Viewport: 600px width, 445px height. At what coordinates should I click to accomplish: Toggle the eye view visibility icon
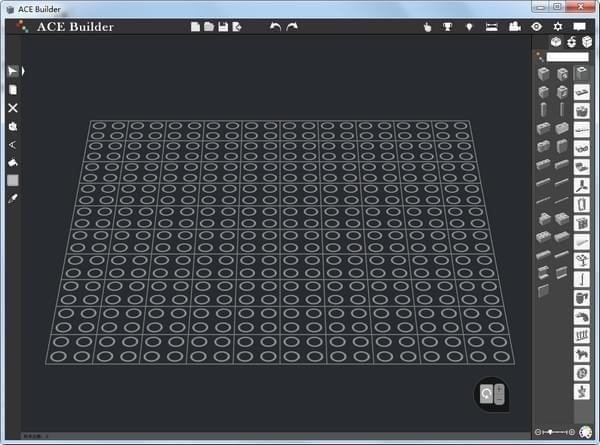click(536, 27)
